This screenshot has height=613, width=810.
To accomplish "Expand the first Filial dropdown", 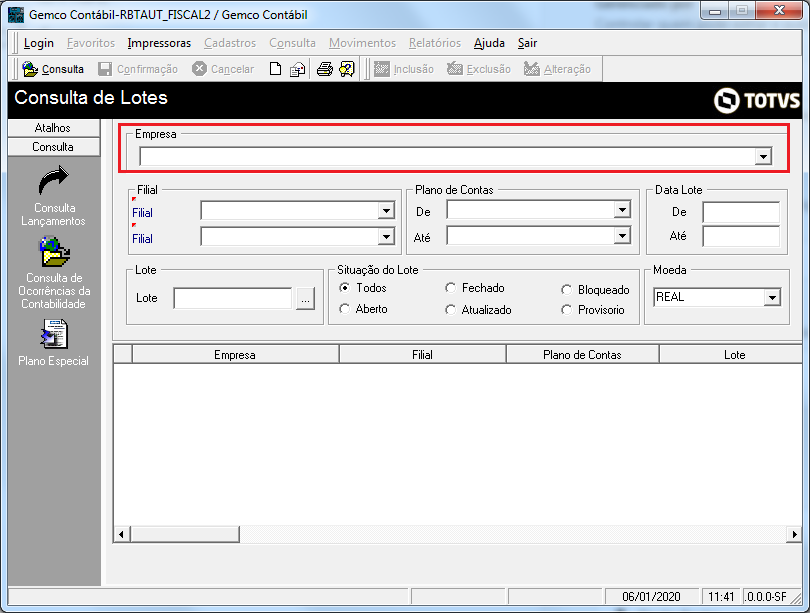I will coord(386,210).
